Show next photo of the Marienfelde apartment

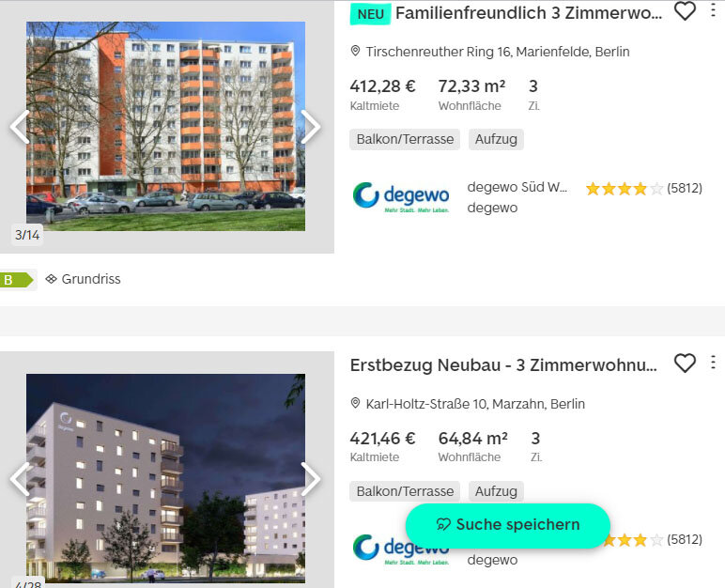310,127
